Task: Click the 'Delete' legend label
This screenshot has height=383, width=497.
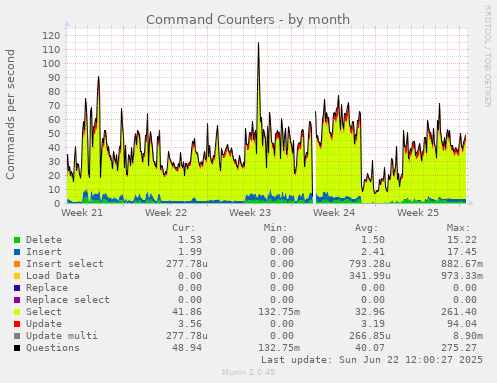Action: (44, 240)
